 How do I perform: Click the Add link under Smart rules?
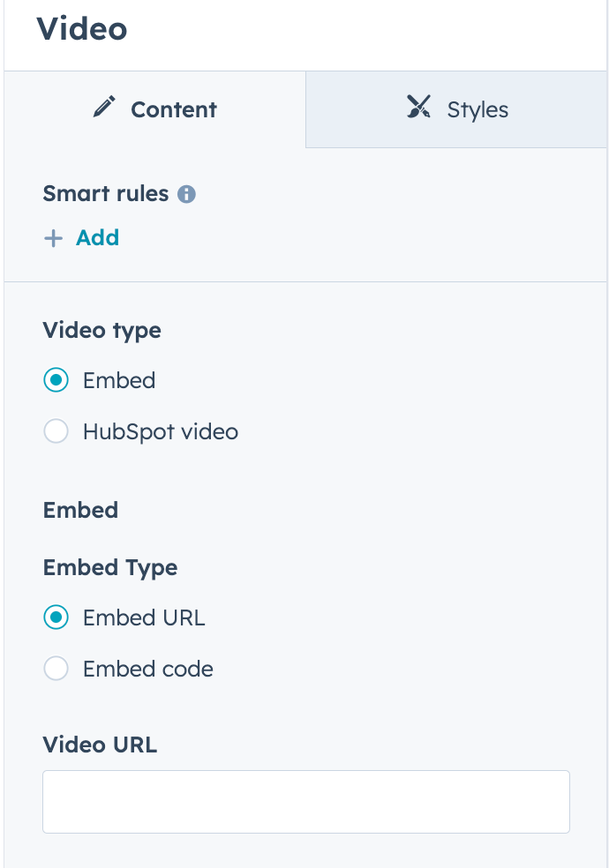pyautogui.click(x=97, y=237)
